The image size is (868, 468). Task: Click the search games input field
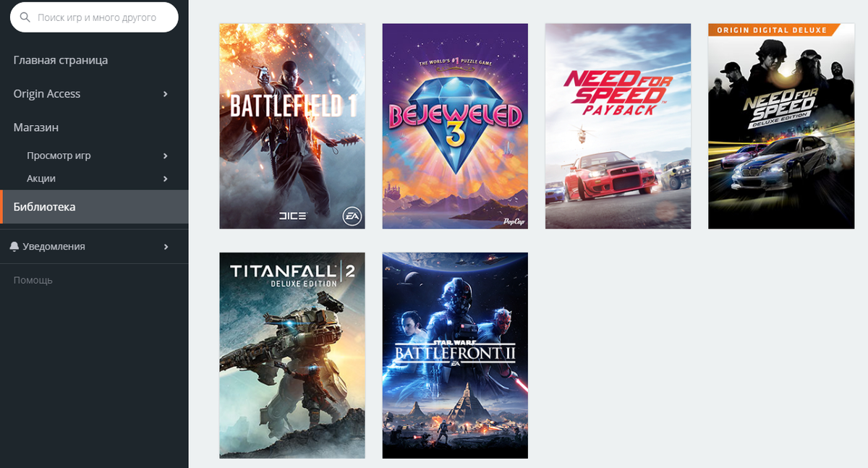[x=94, y=17]
